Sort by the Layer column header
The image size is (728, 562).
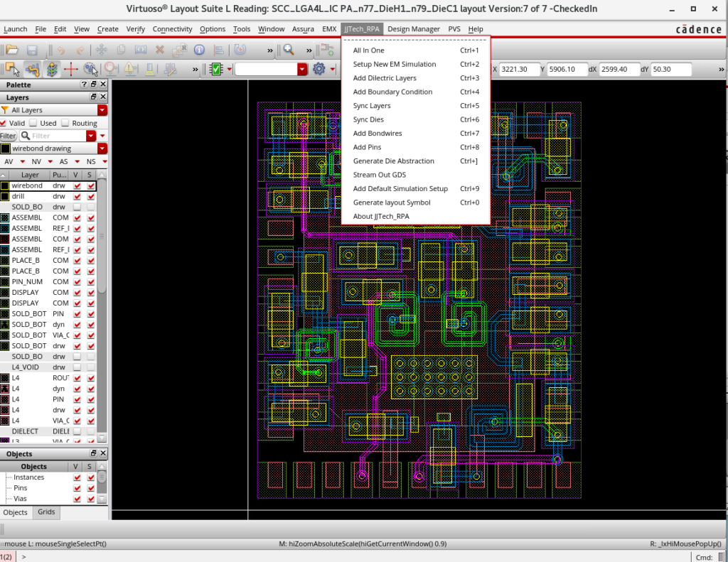[30, 175]
